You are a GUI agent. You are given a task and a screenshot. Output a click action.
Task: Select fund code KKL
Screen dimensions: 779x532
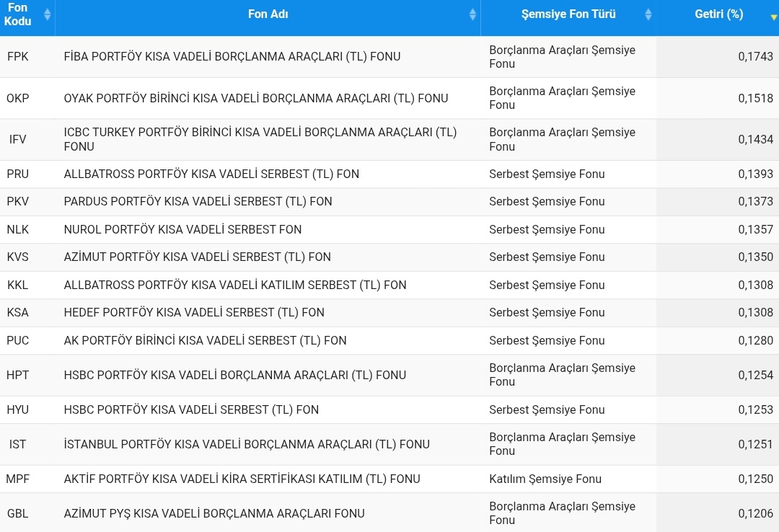(x=18, y=285)
